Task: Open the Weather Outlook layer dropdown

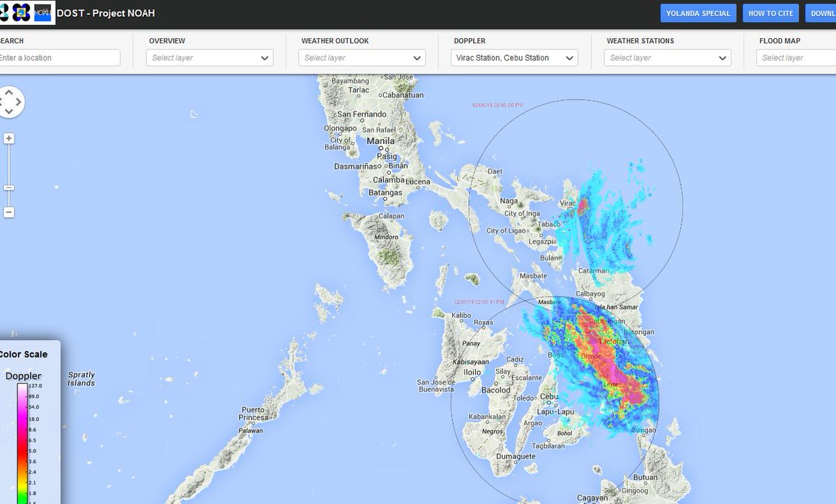Action: point(361,58)
